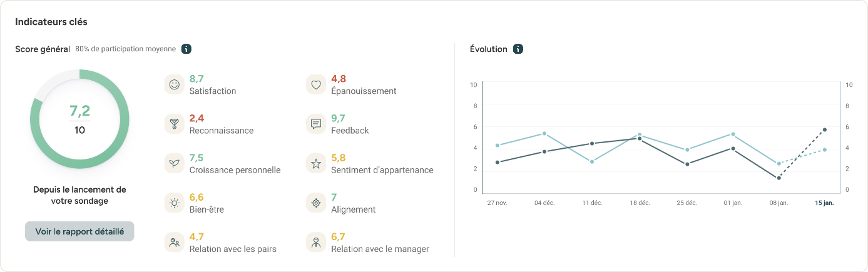Click the Relation avec le manager icon

point(316,242)
